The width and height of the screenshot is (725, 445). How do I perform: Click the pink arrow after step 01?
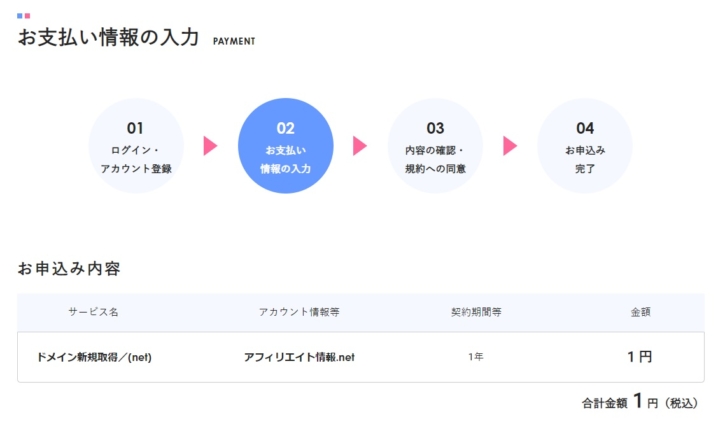pos(210,146)
